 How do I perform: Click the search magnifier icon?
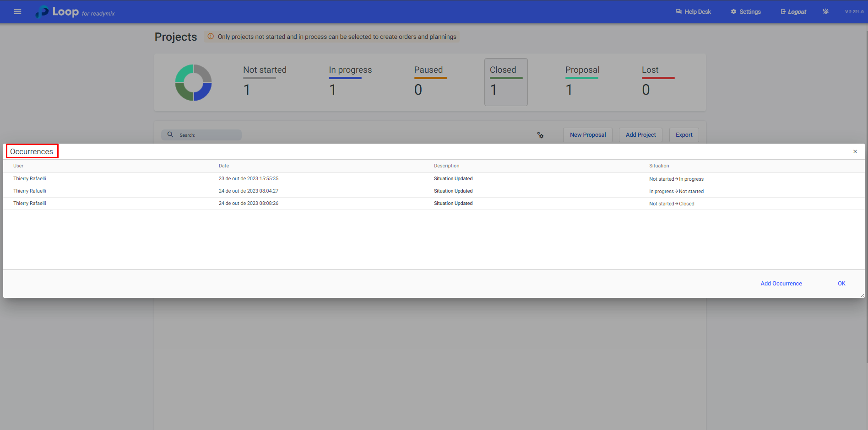pos(170,135)
